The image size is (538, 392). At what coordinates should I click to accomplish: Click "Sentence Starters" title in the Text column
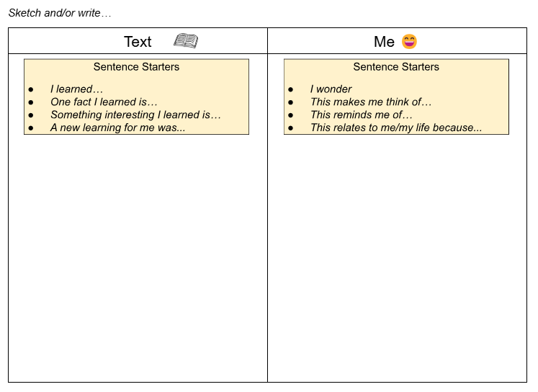tap(136, 67)
